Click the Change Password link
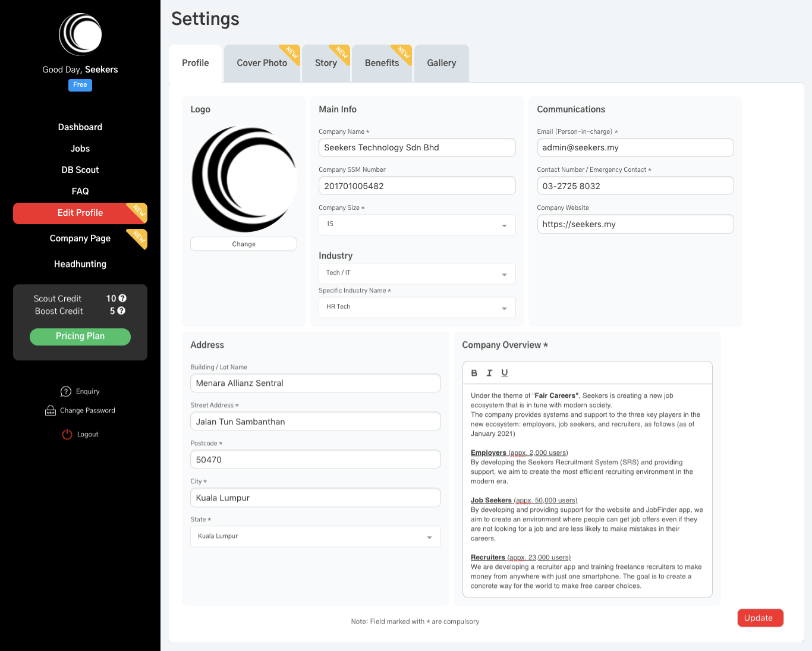Image resolution: width=812 pixels, height=651 pixels. (x=87, y=410)
